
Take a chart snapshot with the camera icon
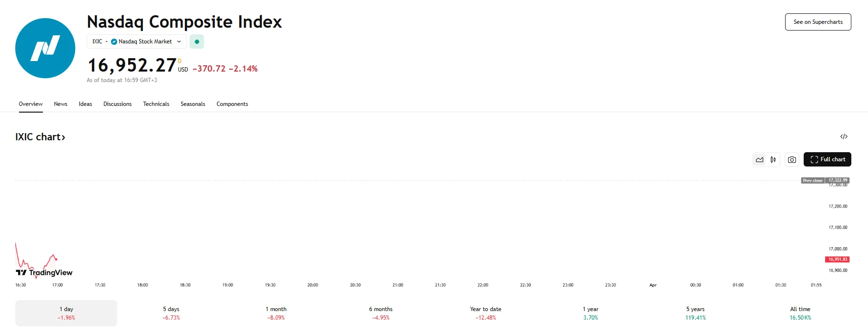point(792,159)
